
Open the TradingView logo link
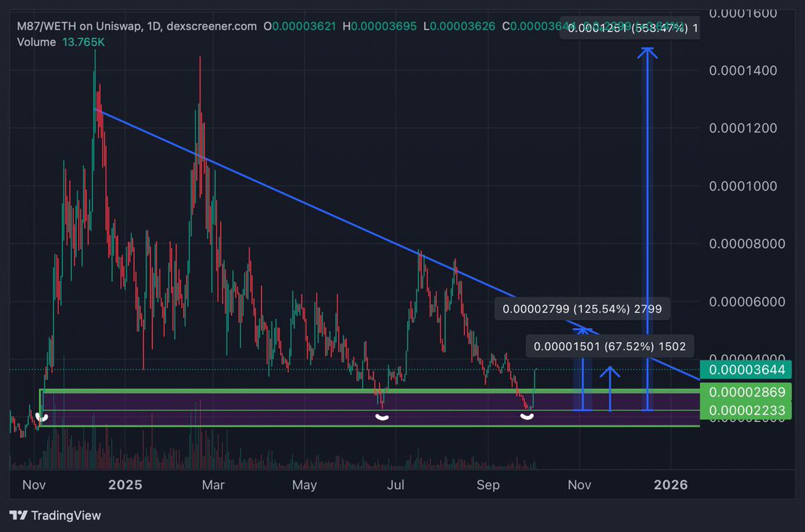(x=56, y=515)
